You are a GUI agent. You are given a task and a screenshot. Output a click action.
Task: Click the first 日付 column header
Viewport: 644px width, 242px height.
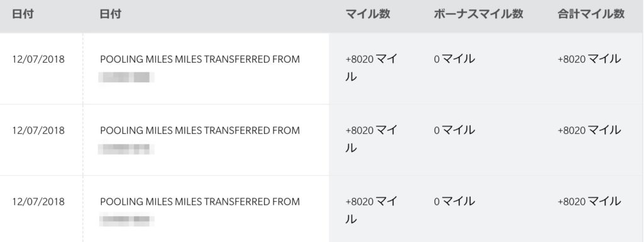[23, 14]
